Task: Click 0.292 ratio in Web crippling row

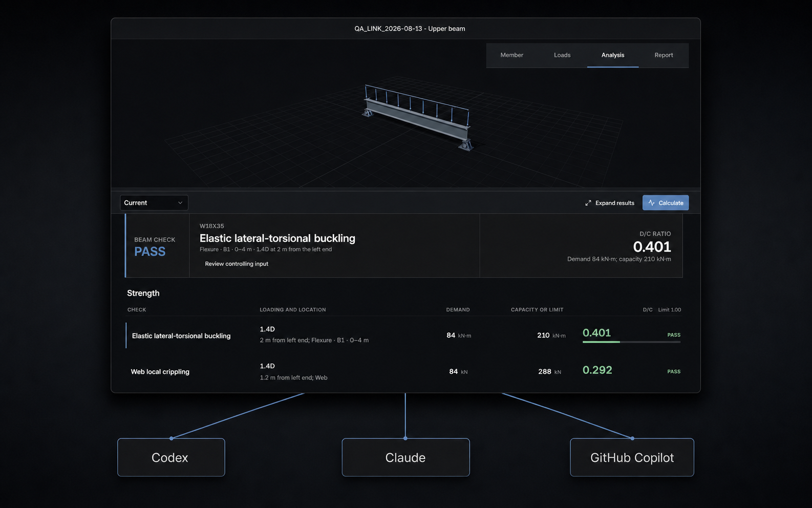Action: click(597, 370)
